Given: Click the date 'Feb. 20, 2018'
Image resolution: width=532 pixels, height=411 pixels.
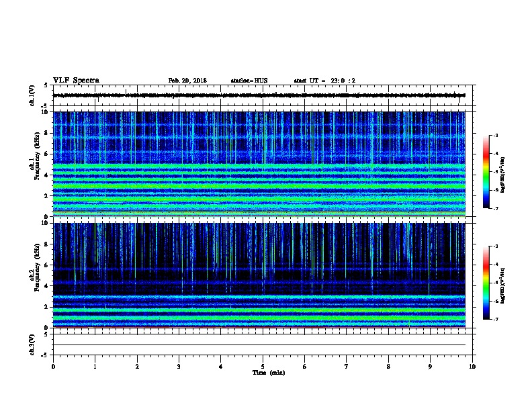Looking at the screenshot, I should click(x=187, y=81).
